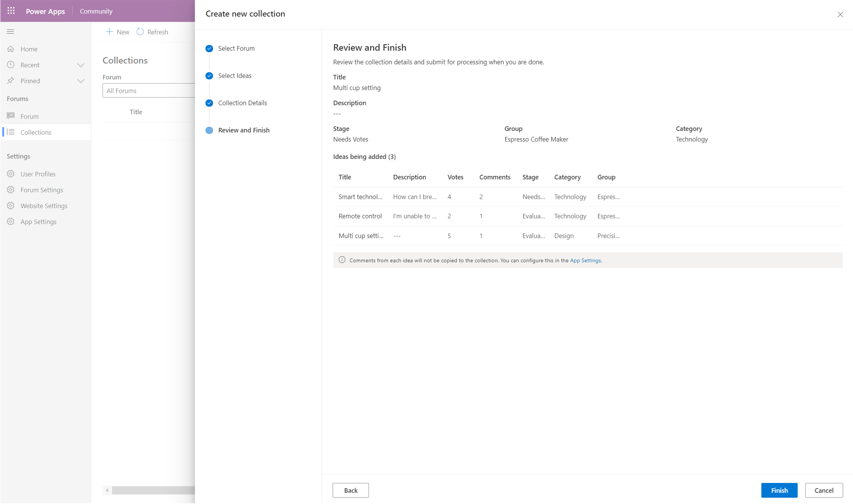Toggle the Select Ideas completed checkbox
This screenshot has width=853, height=504.
(x=209, y=75)
